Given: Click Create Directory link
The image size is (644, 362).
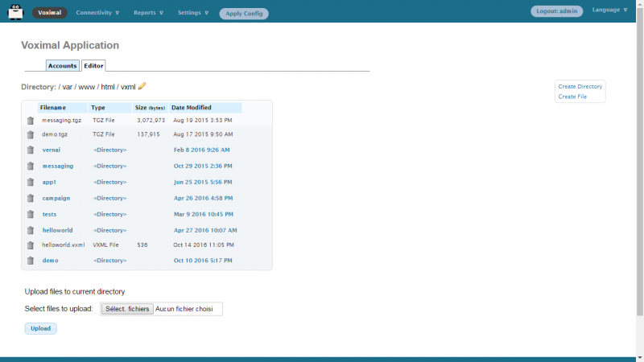Looking at the screenshot, I should (x=580, y=87).
